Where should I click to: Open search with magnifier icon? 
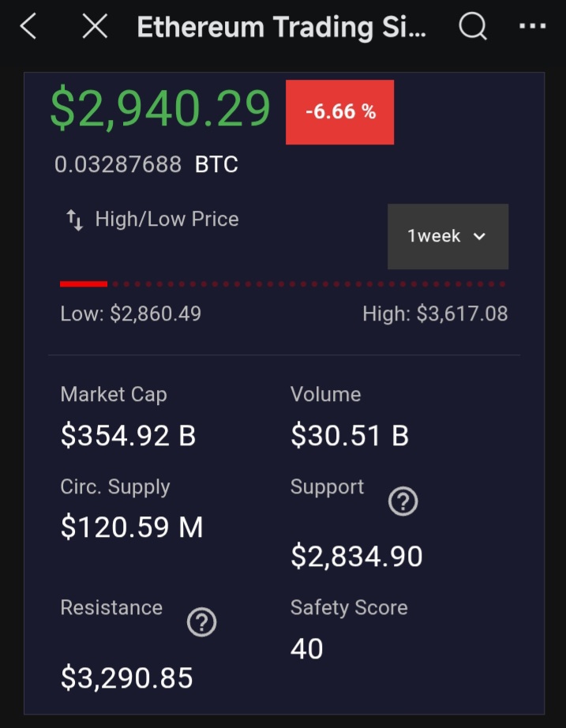tap(472, 27)
